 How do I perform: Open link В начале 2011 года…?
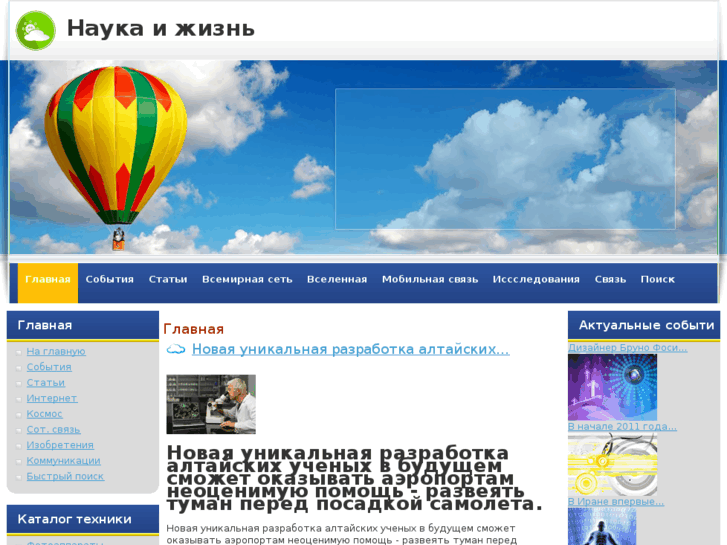pos(622,426)
